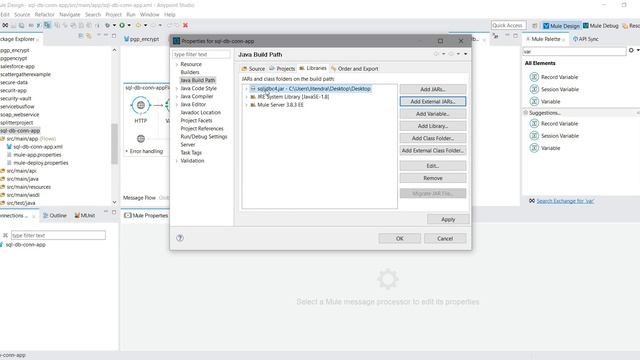Click link-with-editor icon in Package Explorer
The width and height of the screenshot is (640, 360).
89,36
